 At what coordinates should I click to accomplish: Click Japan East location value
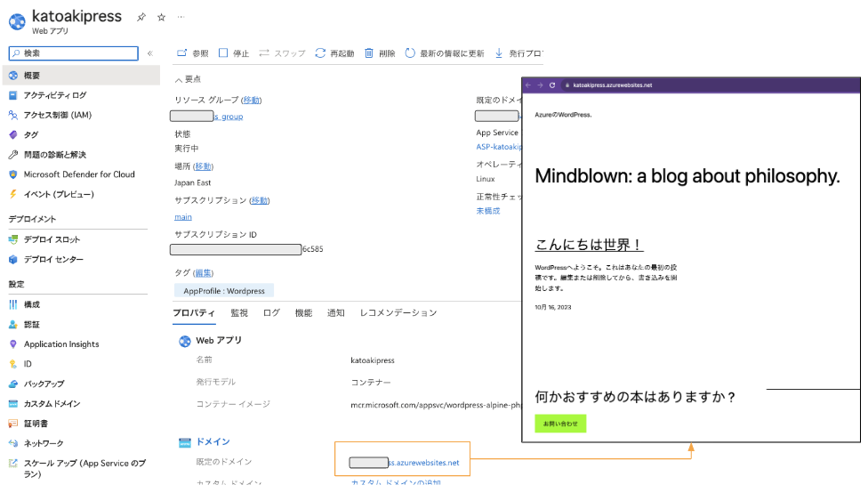click(x=193, y=182)
